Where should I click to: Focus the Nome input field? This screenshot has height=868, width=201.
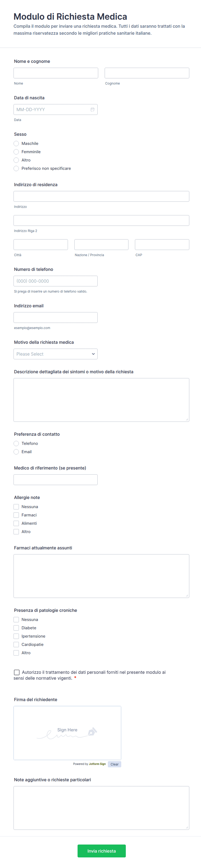[56, 73]
